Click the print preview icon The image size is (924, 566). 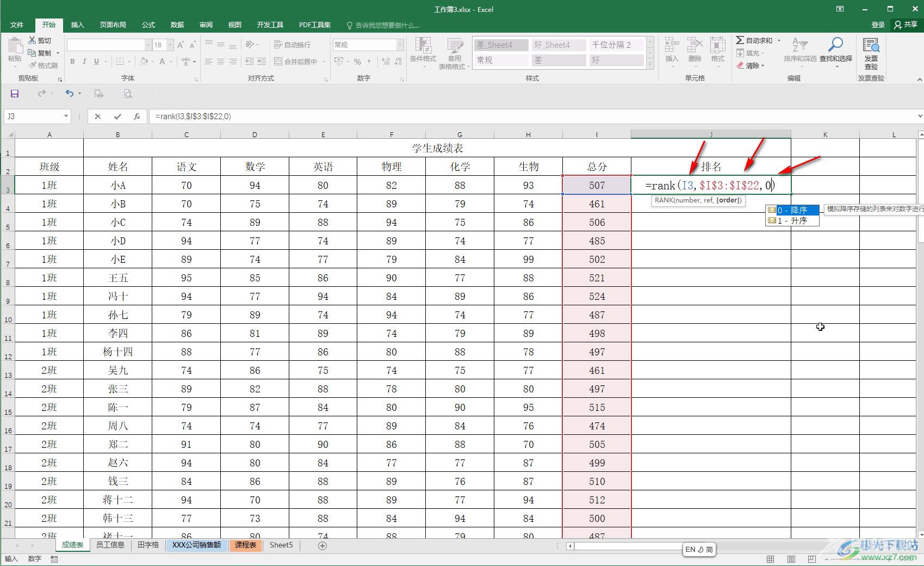point(128,94)
